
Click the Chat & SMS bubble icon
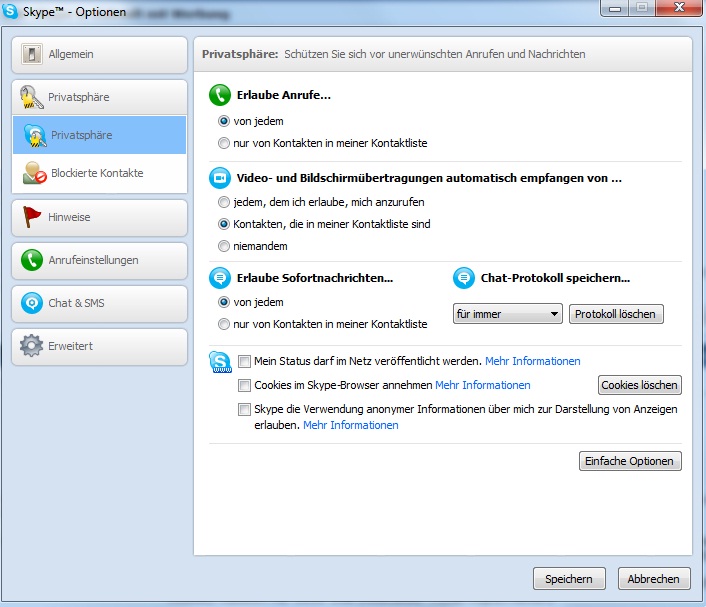coord(32,303)
